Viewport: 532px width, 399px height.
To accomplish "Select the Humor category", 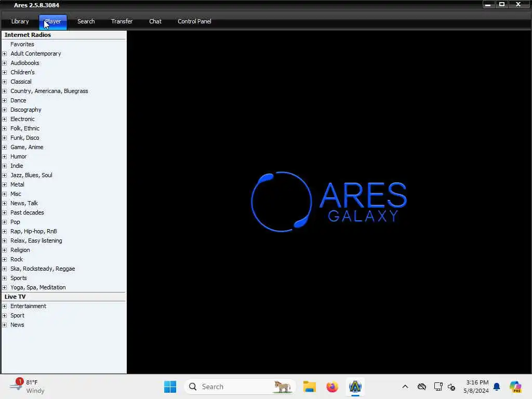I will click(18, 156).
